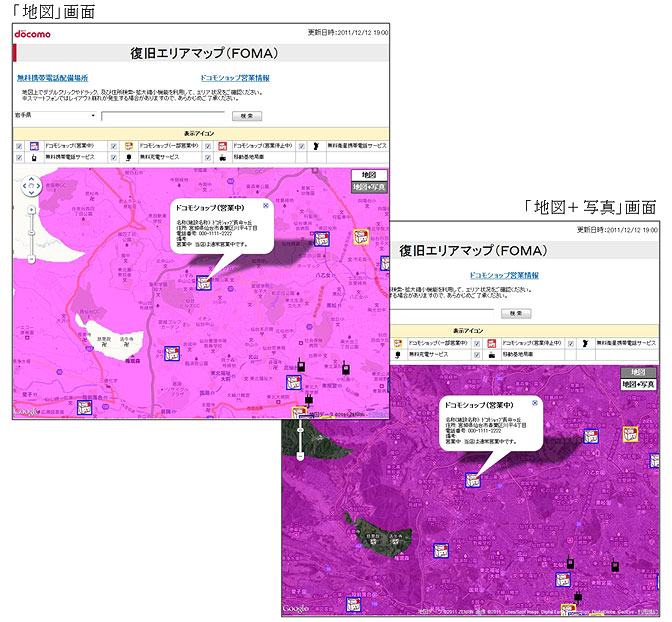Toggle 無料携帯電話サービス checkbox in map screen
This screenshot has height=622, width=672.
coord(19,157)
